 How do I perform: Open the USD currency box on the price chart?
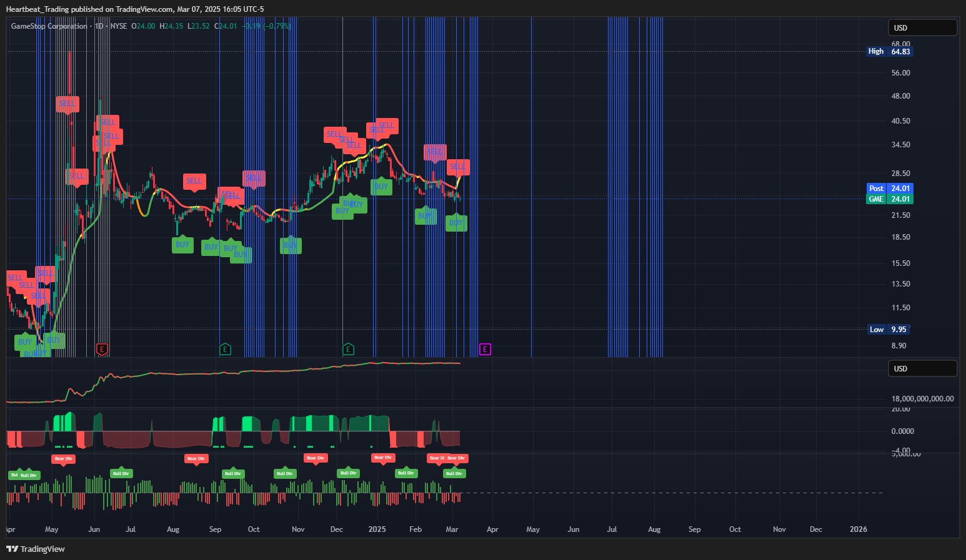(x=922, y=27)
